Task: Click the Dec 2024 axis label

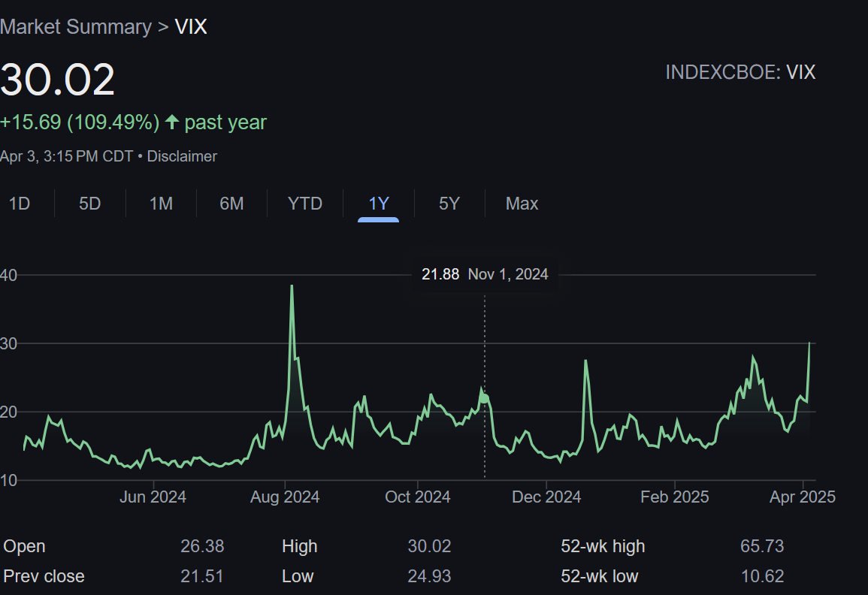Action: tap(546, 497)
